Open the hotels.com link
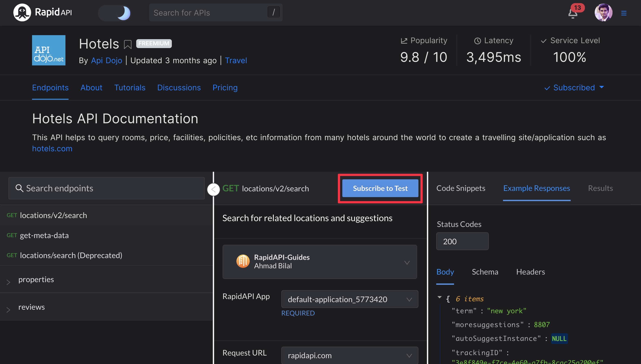641x364 pixels. point(52,149)
